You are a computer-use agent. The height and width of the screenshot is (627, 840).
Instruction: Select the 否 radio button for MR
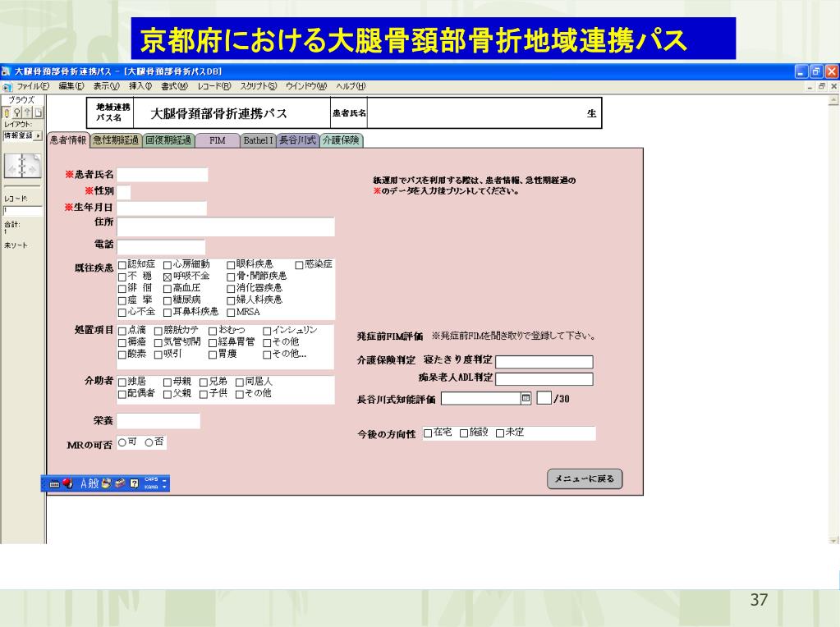(x=149, y=442)
